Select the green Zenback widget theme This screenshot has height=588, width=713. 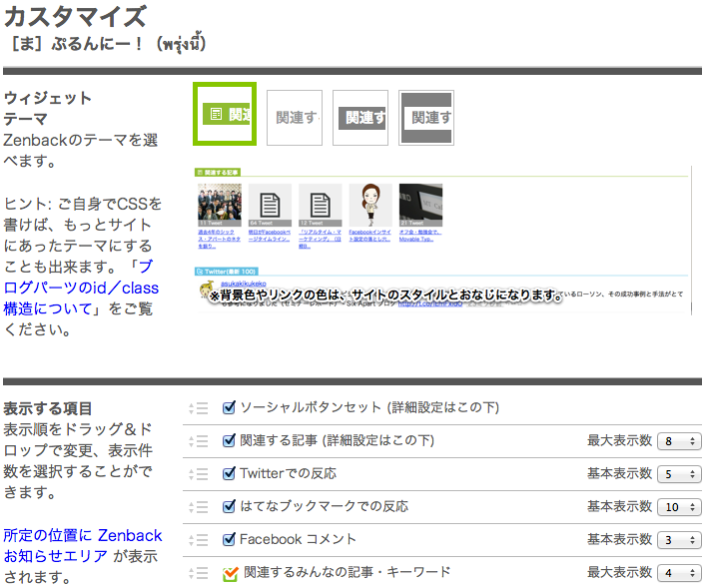point(225,114)
